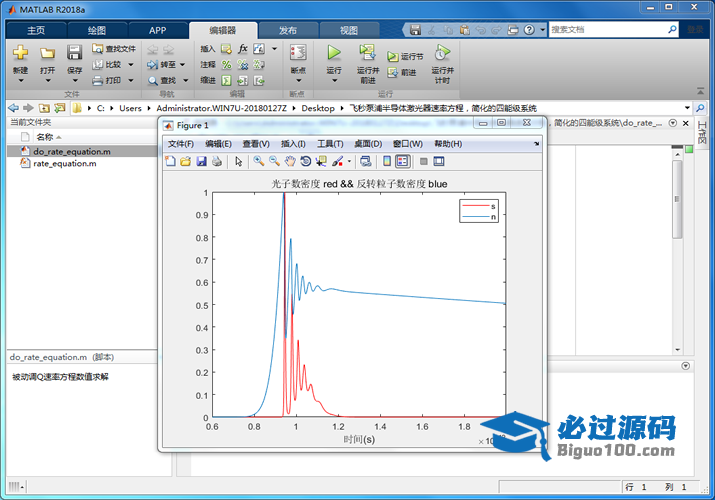Click Find Files (查找文件) in the ribbon

(x=114, y=49)
